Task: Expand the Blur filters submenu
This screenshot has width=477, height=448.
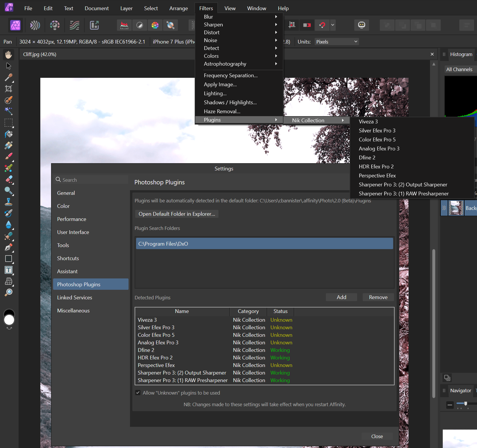Action: click(x=239, y=17)
